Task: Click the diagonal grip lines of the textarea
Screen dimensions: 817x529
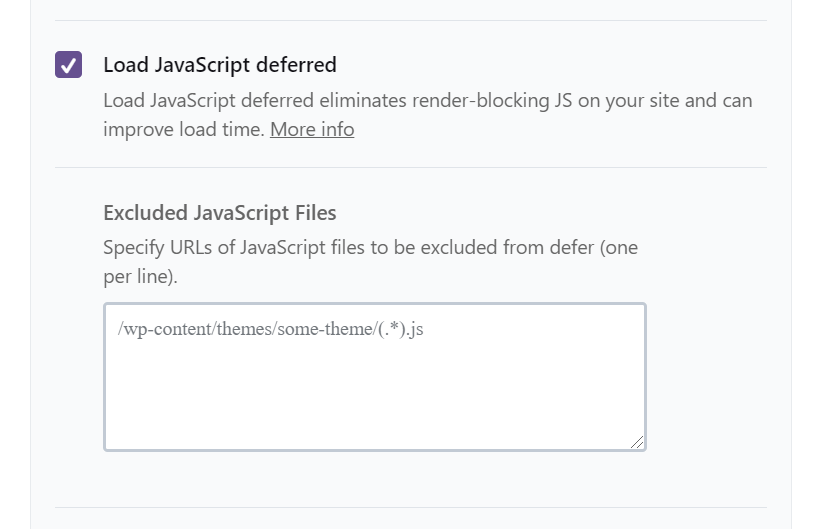Action: pyautogui.click(x=638, y=442)
